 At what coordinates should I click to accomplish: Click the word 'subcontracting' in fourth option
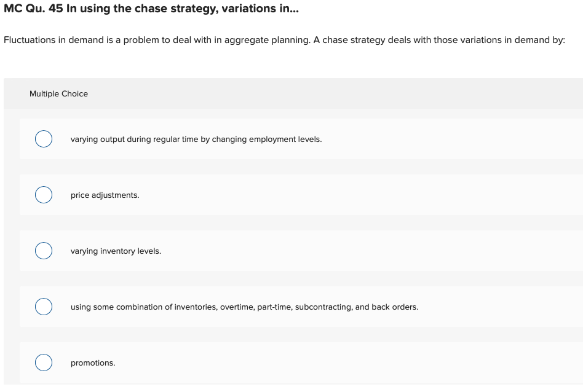point(322,307)
